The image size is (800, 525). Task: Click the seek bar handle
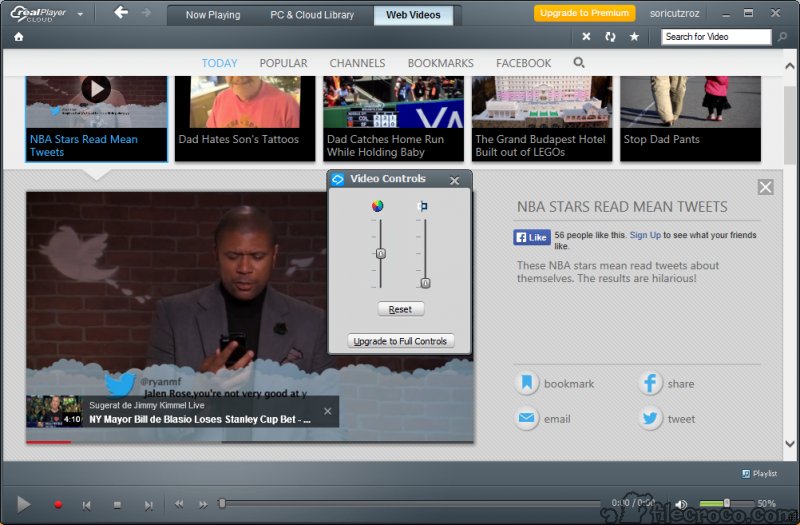tap(222, 504)
